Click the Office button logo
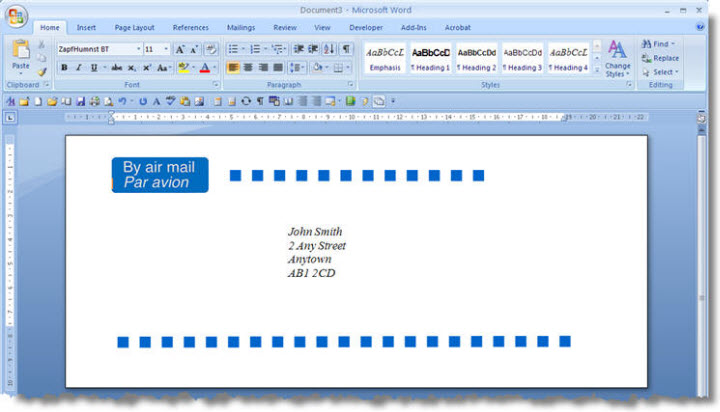Image resolution: width=720 pixels, height=412 pixels. pyautogui.click(x=16, y=17)
